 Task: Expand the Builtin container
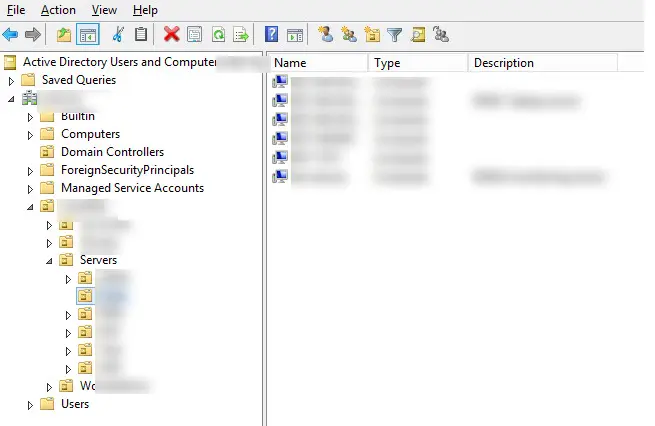30,117
